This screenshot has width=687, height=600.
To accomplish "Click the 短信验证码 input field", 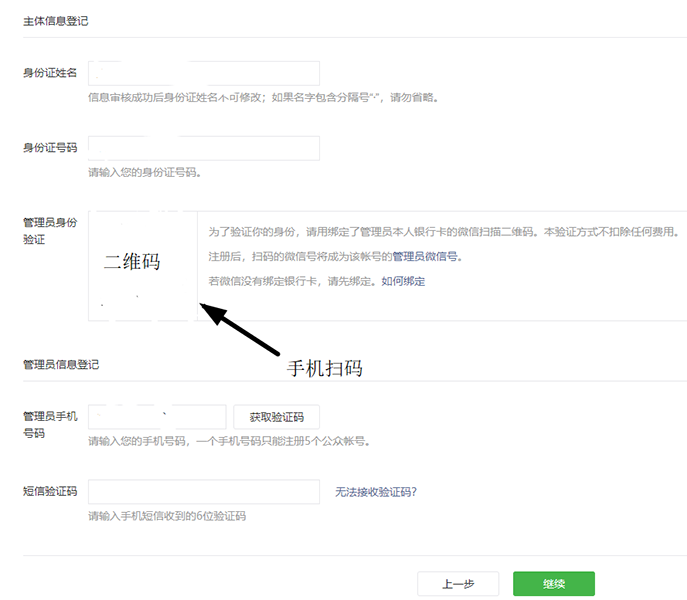I will click(204, 492).
